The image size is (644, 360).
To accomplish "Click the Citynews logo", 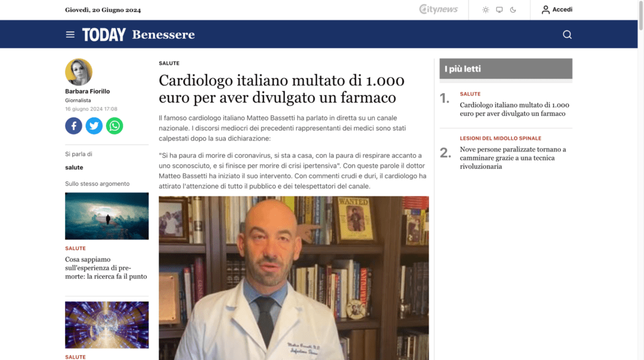I will coord(438,10).
